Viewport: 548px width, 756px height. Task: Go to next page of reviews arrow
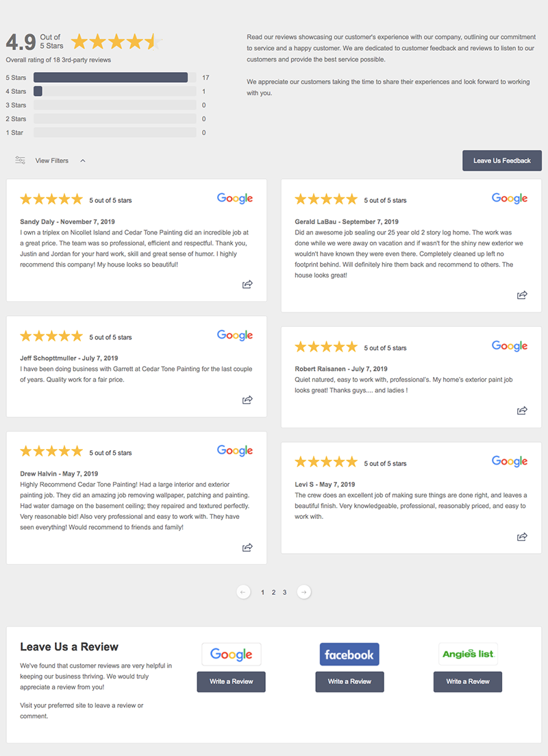click(x=303, y=592)
